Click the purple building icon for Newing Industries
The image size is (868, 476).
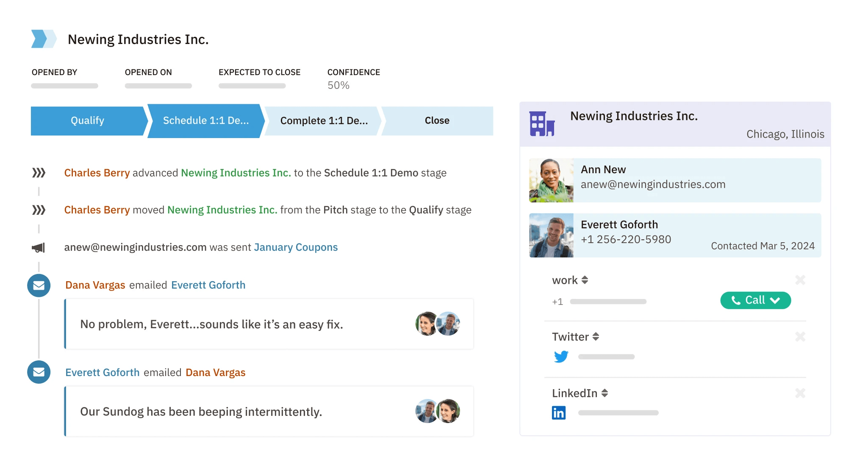pos(542,124)
